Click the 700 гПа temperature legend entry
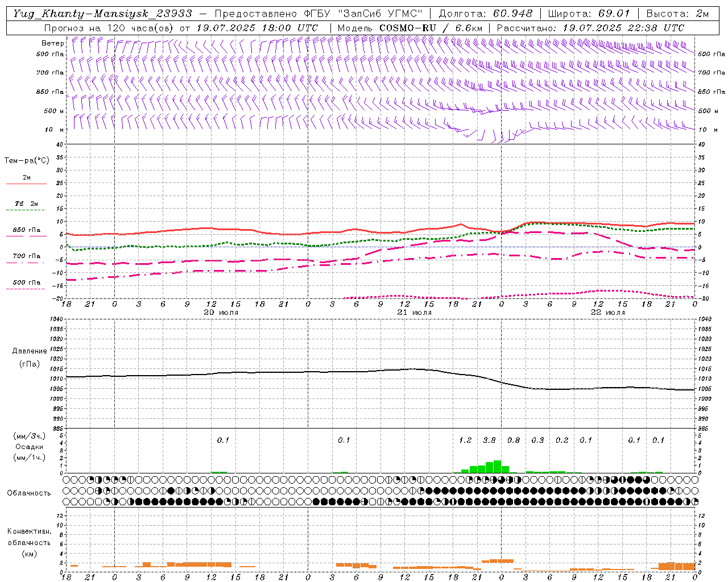728x582 pixels. (26, 256)
